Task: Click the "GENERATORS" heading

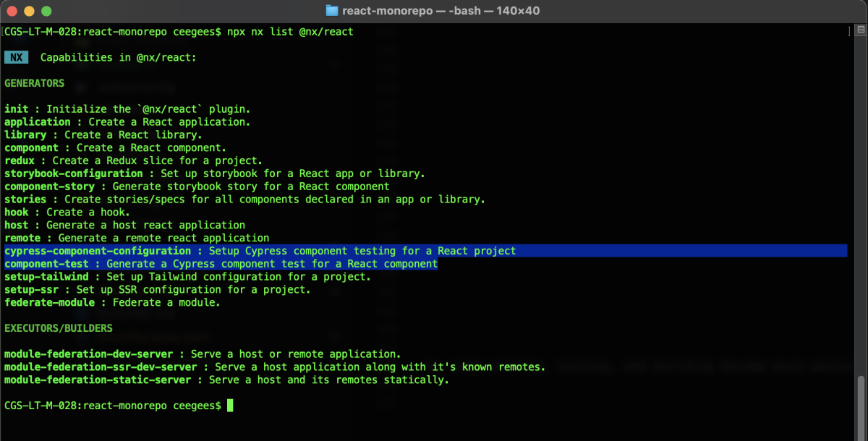Action: coord(34,83)
